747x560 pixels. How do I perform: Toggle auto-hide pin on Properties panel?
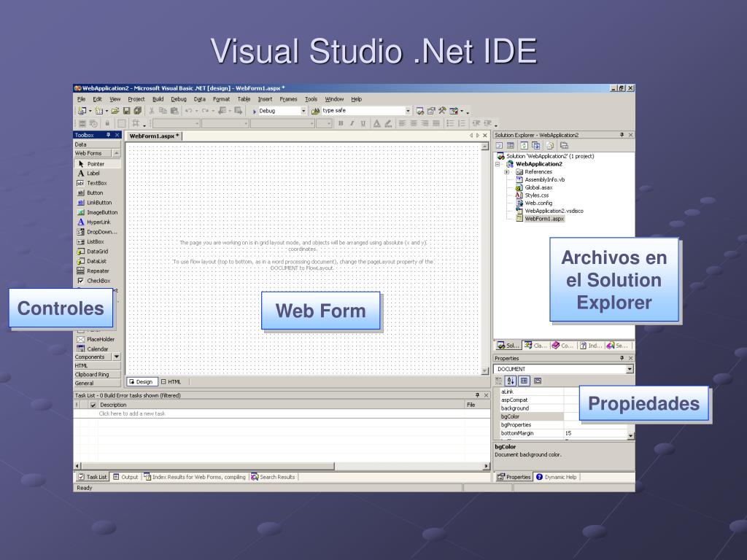point(622,358)
